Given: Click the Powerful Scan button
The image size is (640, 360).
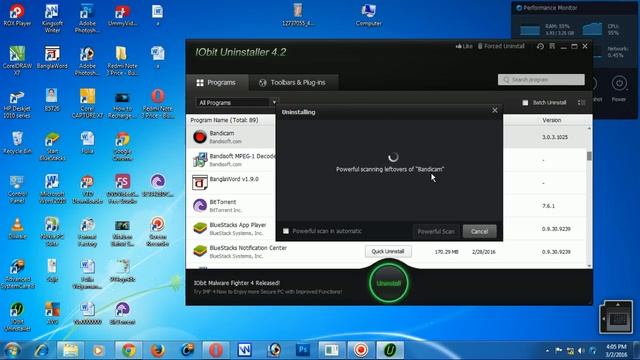Looking at the screenshot, I should [x=436, y=231].
